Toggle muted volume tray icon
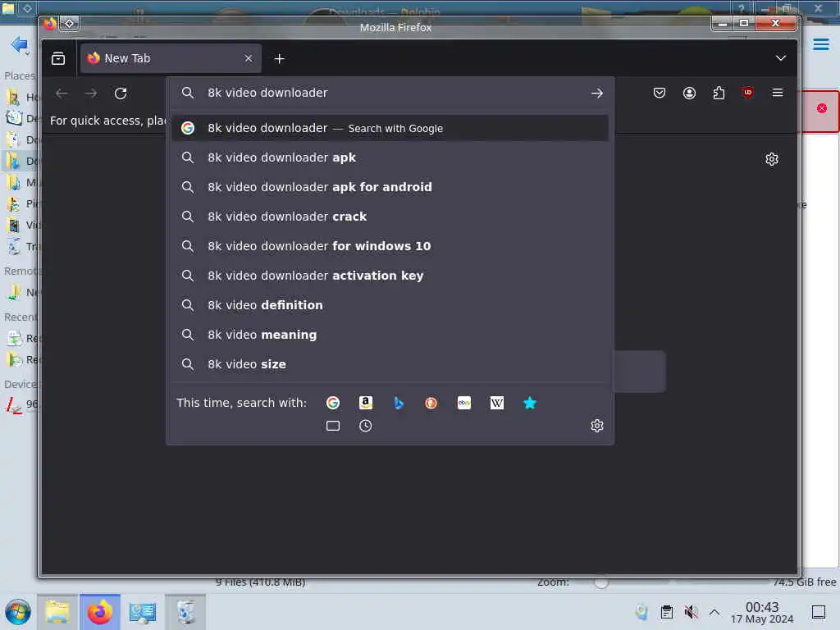 tap(691, 612)
